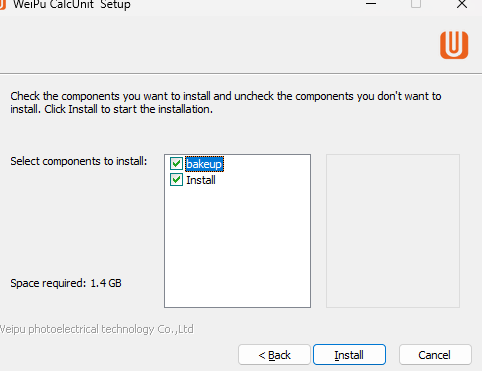482x371 pixels.
Task: Go back with the Back button
Action: (274, 355)
